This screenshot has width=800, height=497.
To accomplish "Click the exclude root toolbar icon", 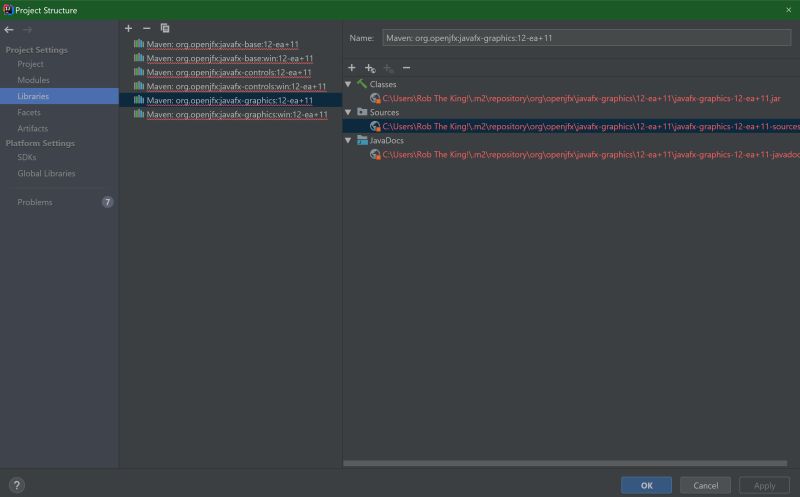I will 389,68.
